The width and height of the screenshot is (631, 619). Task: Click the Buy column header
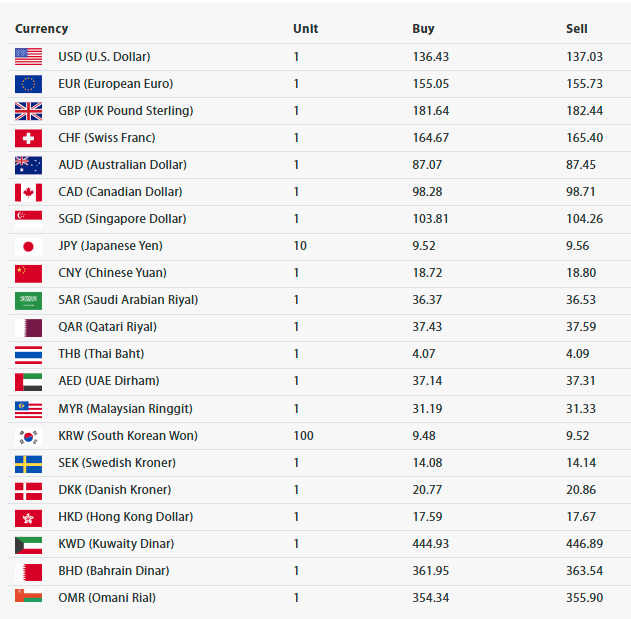(423, 29)
